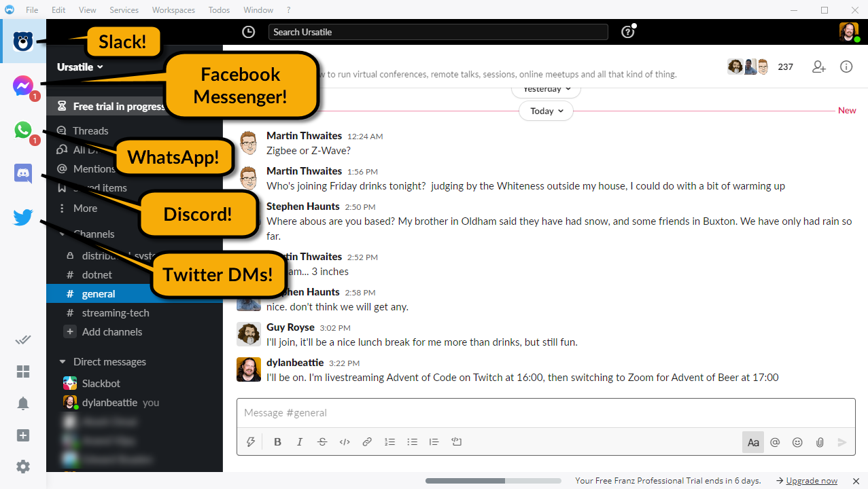Insert a link with the link icon
Screen dimensions: 868x489
(x=367, y=442)
